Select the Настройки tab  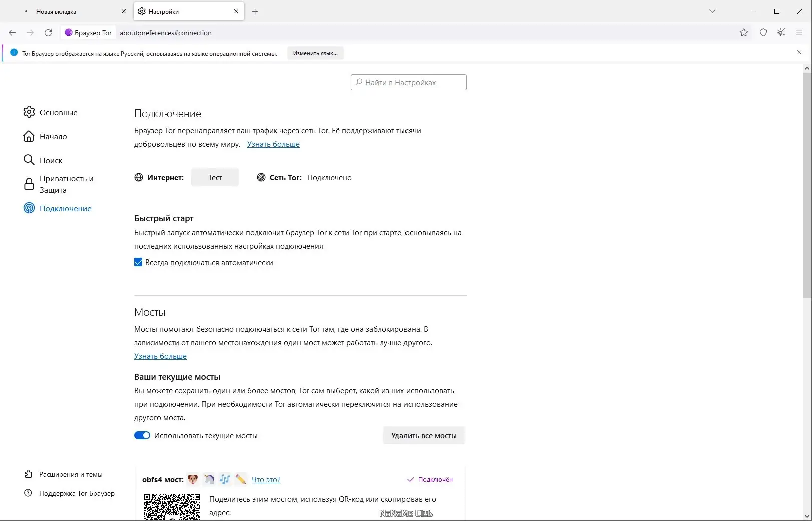coord(189,11)
